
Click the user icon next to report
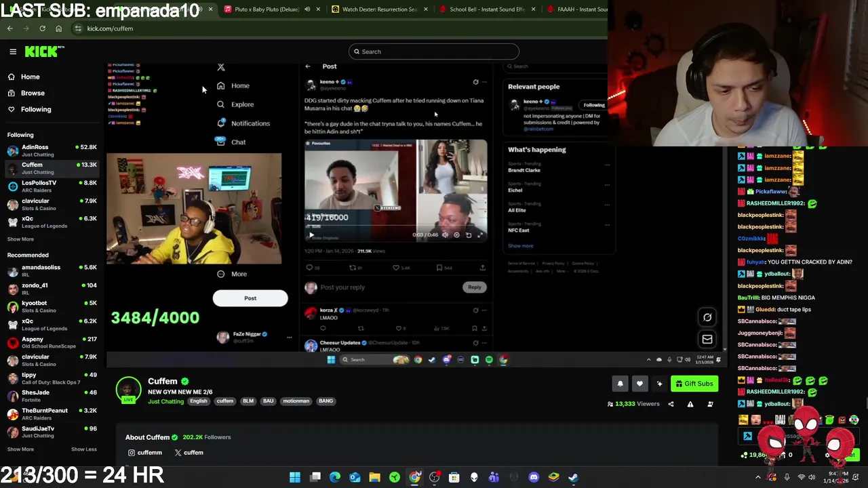tap(710, 404)
